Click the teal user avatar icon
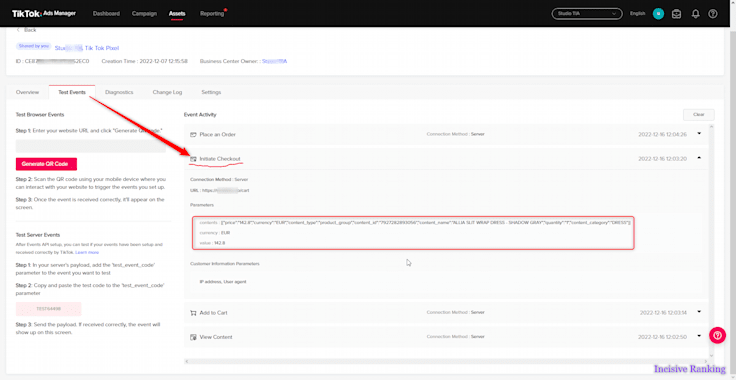The width and height of the screenshot is (736, 380). click(x=658, y=14)
